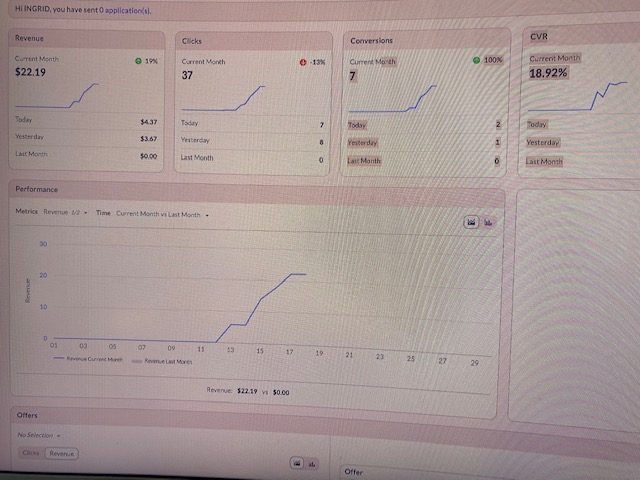Open the Metrics Revenue dropdown

(65, 212)
